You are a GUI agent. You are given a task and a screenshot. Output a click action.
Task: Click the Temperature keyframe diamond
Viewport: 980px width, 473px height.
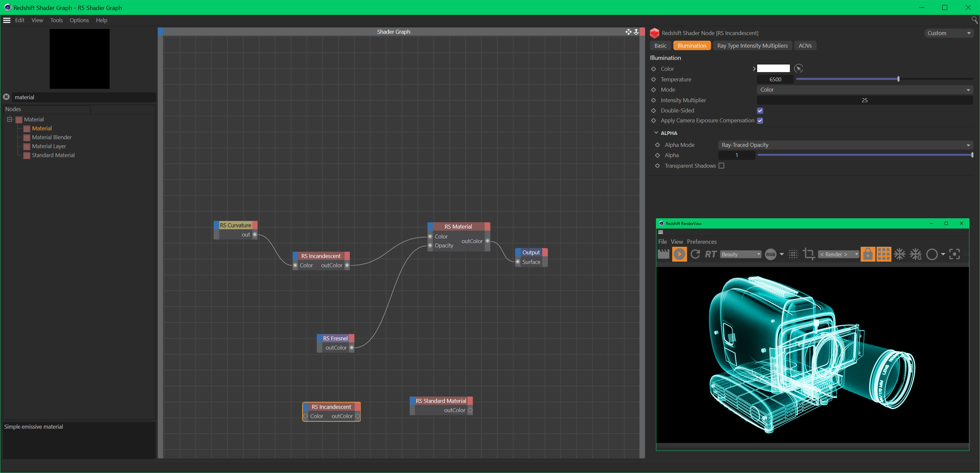click(x=654, y=79)
